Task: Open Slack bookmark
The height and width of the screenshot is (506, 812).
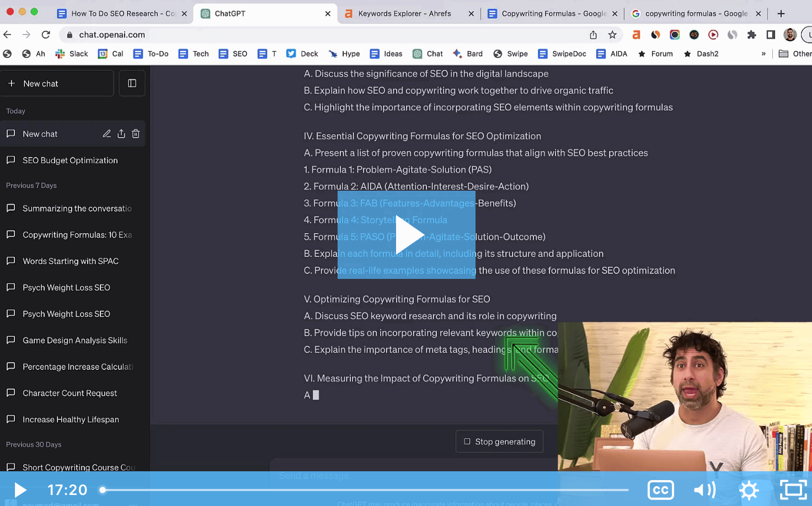Action: point(72,53)
